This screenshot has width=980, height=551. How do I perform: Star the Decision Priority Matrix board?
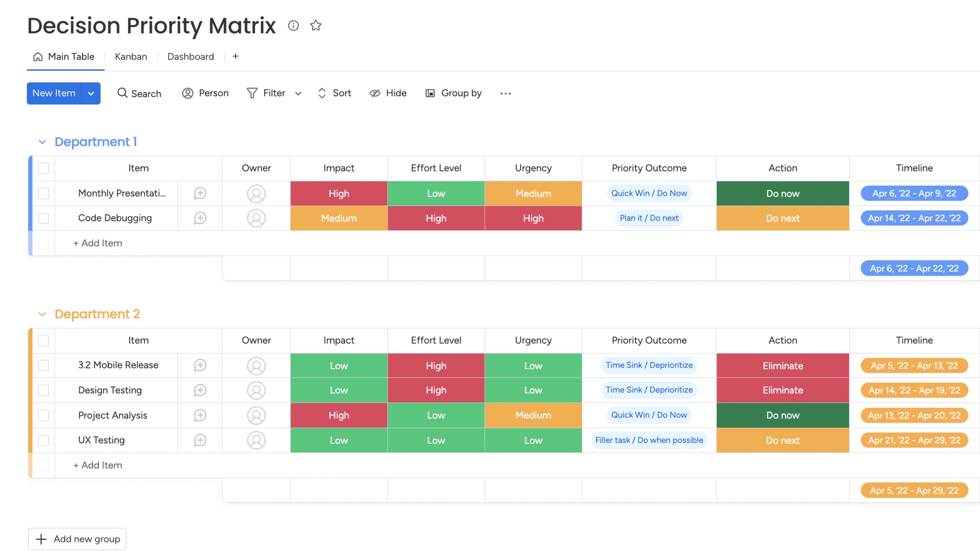click(316, 25)
